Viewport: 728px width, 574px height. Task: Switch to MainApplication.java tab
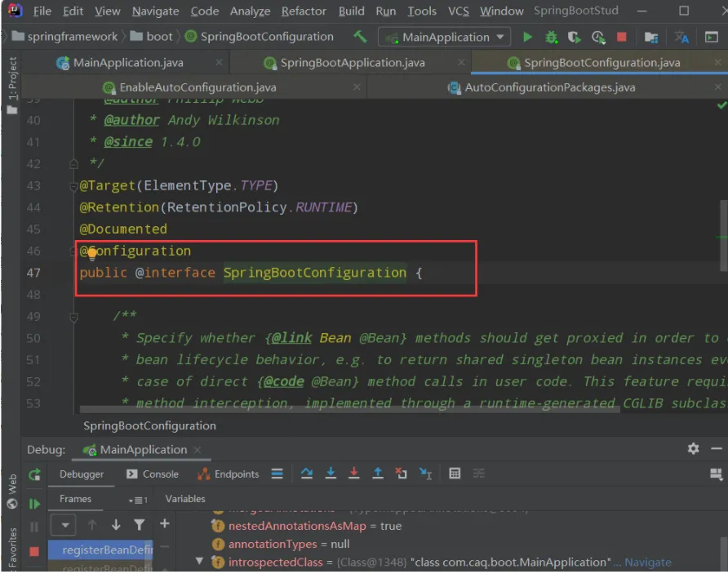pyautogui.click(x=128, y=63)
